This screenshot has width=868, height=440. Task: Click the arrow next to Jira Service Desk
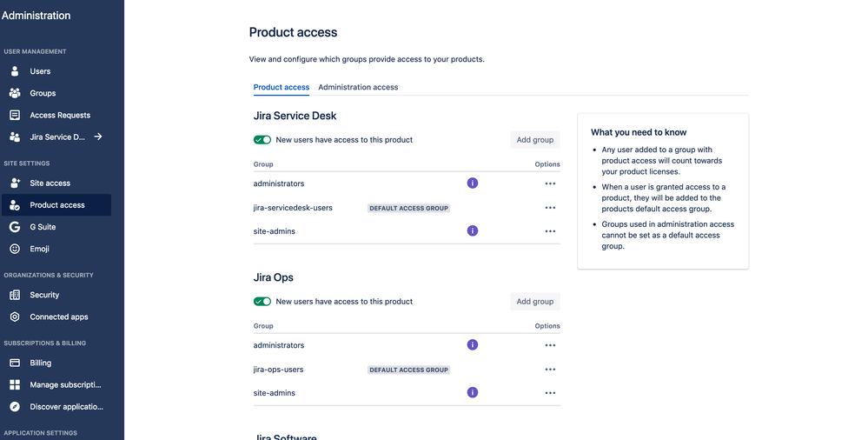(x=98, y=137)
